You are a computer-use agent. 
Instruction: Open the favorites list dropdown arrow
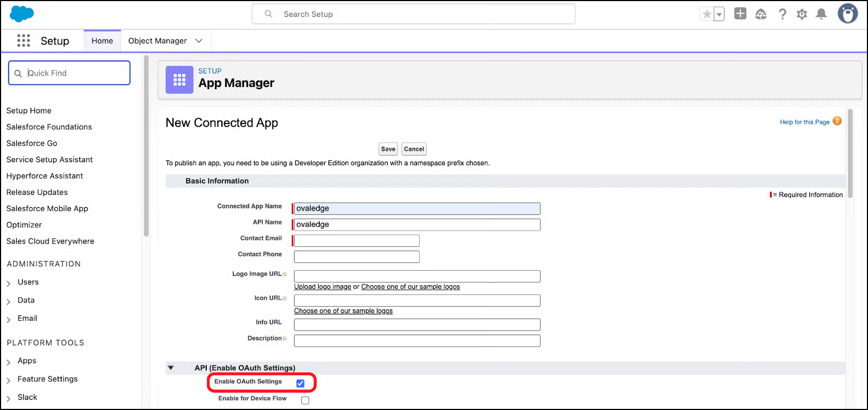(x=719, y=15)
